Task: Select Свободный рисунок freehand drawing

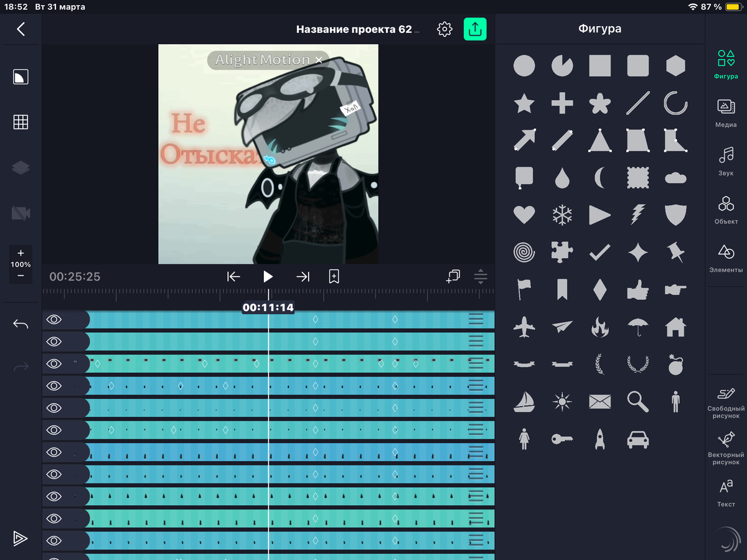Action: click(726, 403)
